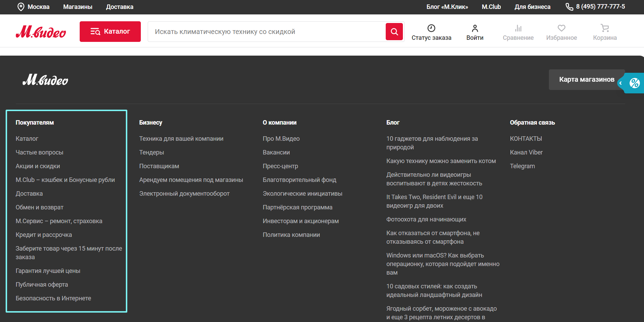
Task: Click the Войти user profile icon
Action: [475, 28]
